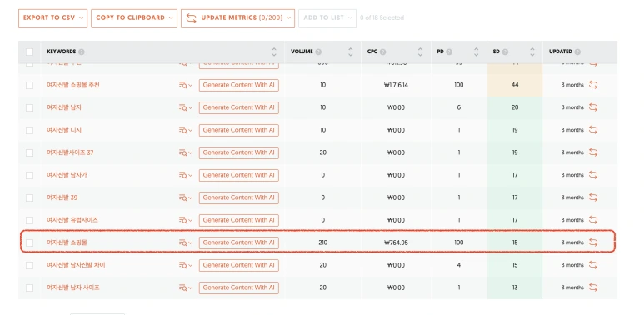Screen dimensions: 644x315
Task: Click help icon beside KEYWORDS header
Action: tap(82, 52)
